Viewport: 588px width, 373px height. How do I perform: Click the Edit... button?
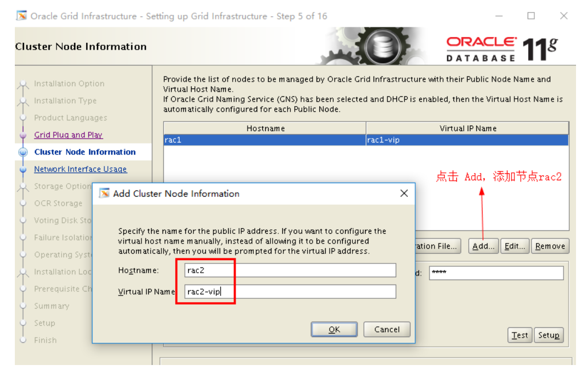pyautogui.click(x=514, y=246)
